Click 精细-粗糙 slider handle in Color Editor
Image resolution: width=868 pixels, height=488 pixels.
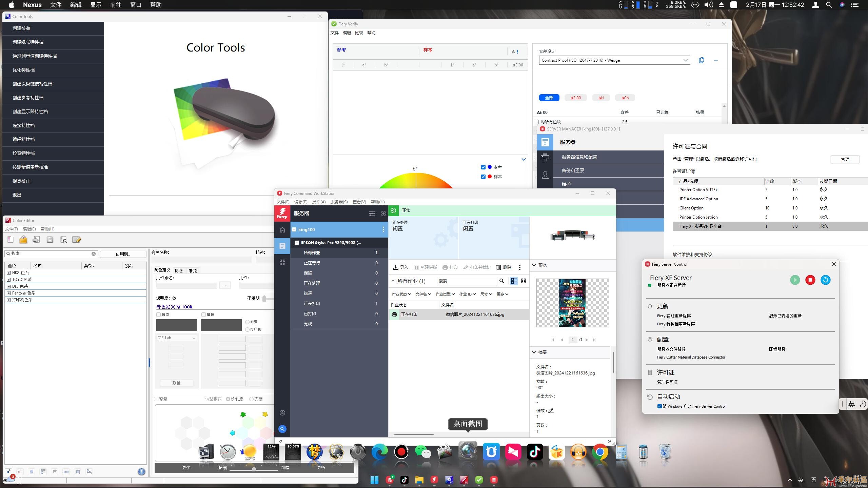pyautogui.click(x=254, y=469)
